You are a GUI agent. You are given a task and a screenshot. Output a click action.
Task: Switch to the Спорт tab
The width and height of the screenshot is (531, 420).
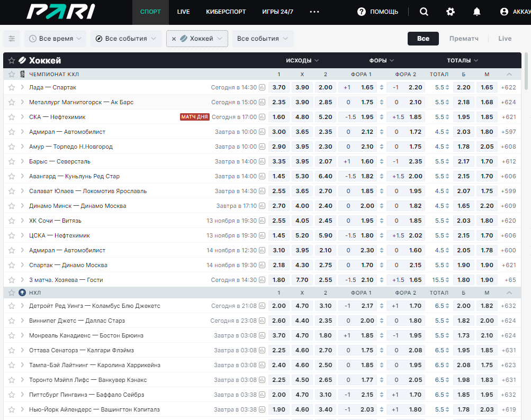[150, 12]
